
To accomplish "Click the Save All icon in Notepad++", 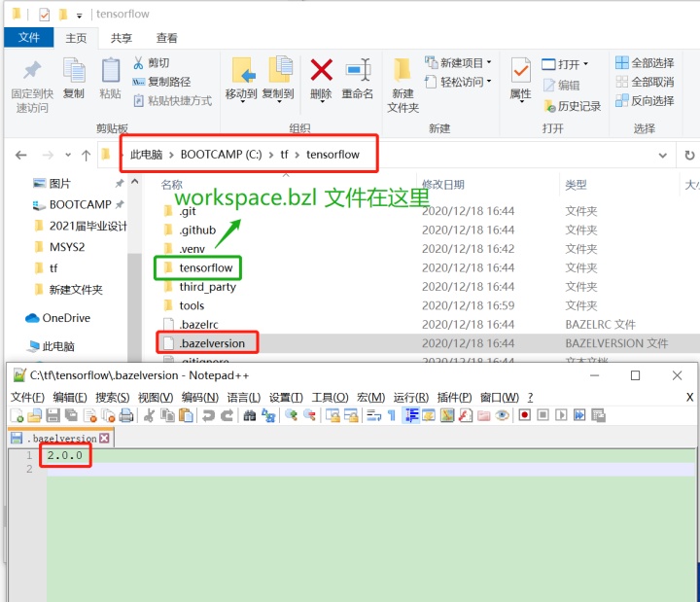I will (71, 416).
